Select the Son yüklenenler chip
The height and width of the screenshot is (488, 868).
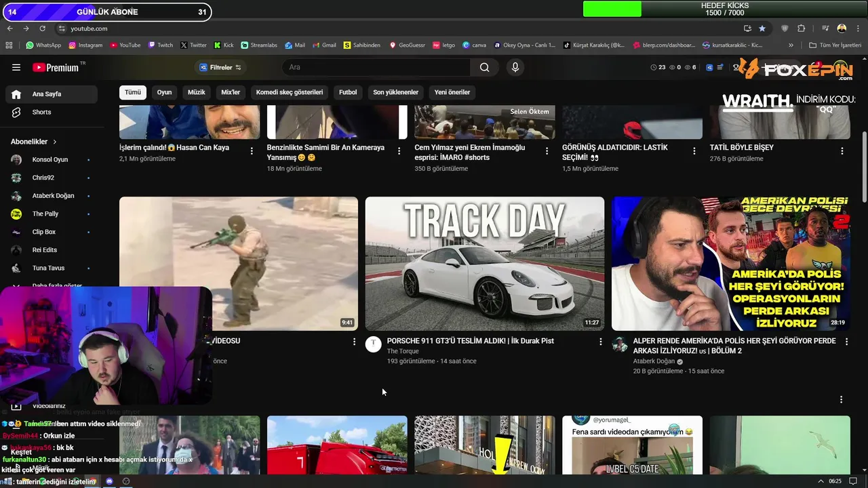coord(395,92)
